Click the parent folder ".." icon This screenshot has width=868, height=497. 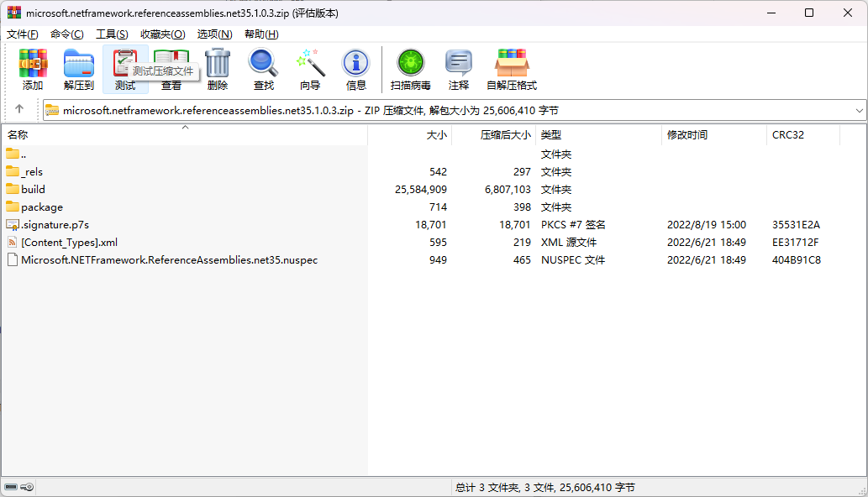pyautogui.click(x=13, y=154)
